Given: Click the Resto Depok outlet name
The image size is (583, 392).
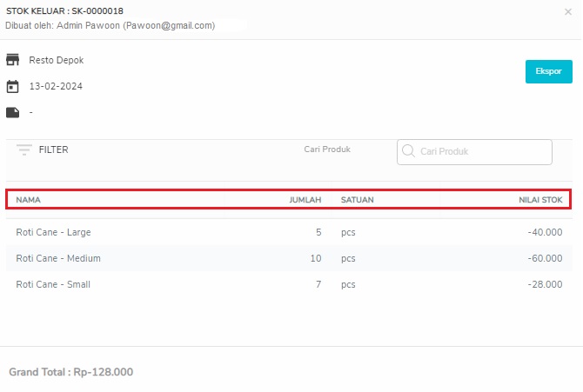Looking at the screenshot, I should pyautogui.click(x=57, y=60).
